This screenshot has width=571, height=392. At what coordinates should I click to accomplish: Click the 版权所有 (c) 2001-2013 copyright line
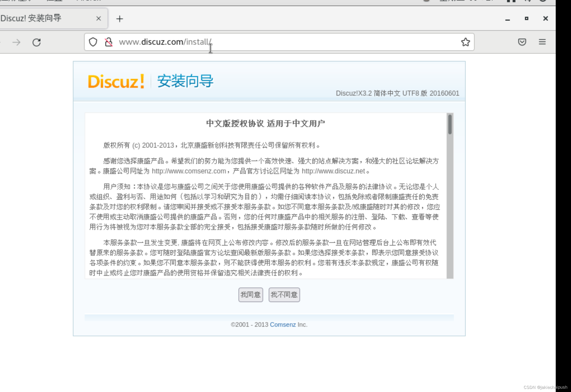coord(212,145)
